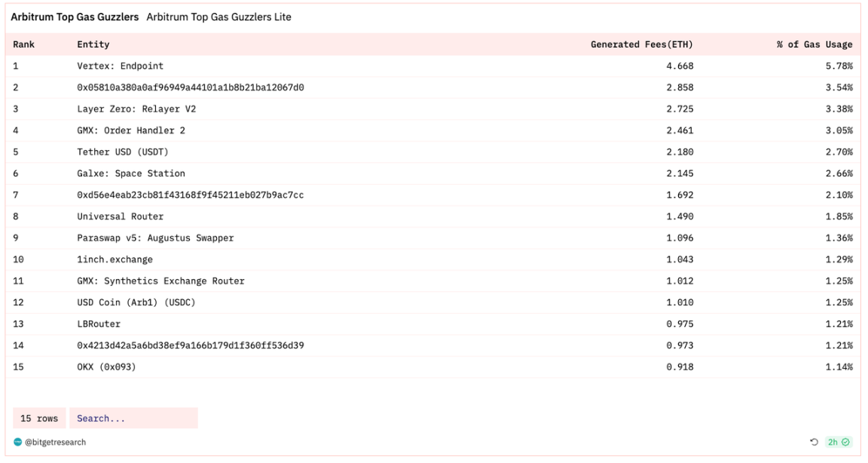Screen dimensions: 868x463
Task: Focus the Search... input field
Action: point(133,419)
